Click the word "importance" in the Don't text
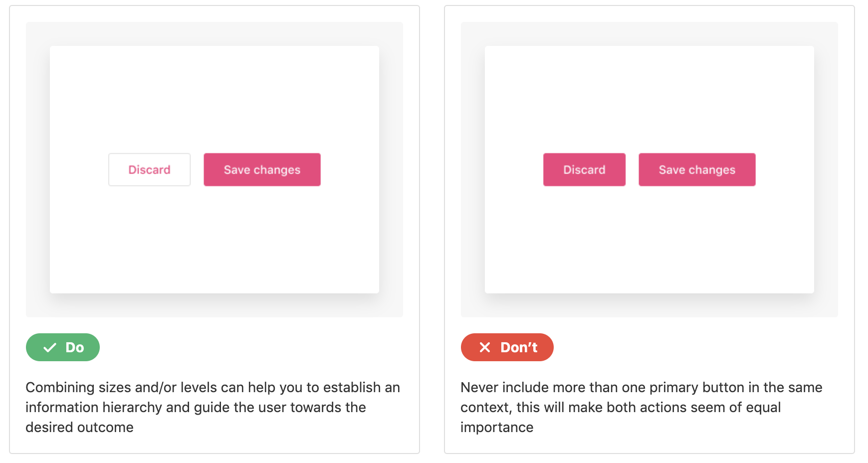 [497, 428]
